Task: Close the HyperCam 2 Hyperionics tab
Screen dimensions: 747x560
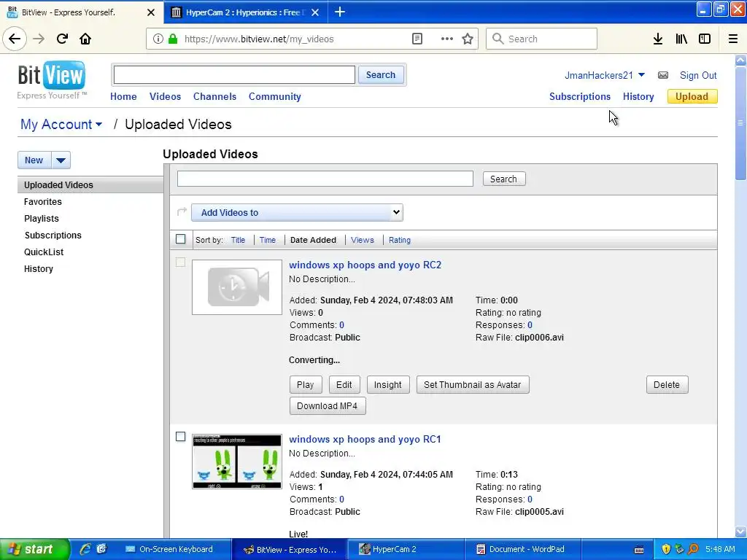Action: click(315, 12)
